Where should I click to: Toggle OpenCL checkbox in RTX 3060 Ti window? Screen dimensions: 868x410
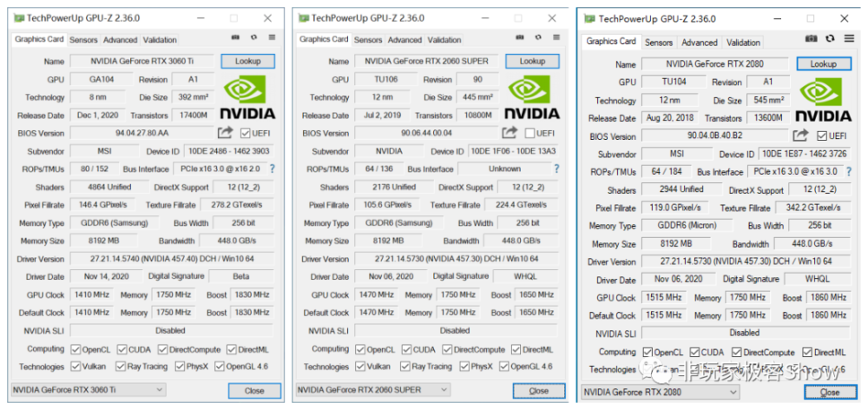(x=76, y=349)
